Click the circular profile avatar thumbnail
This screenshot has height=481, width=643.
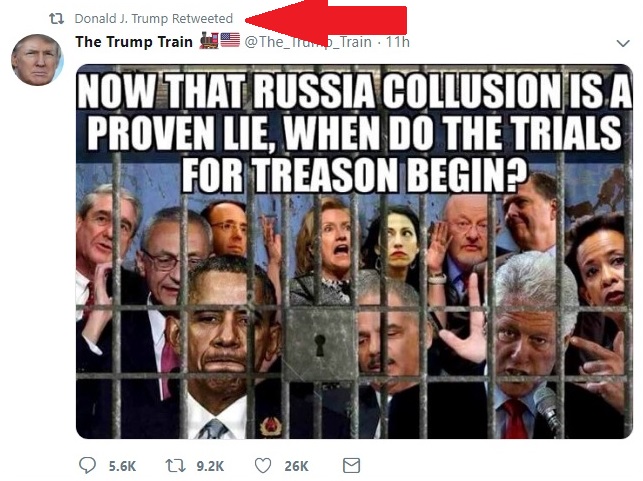tap(37, 60)
